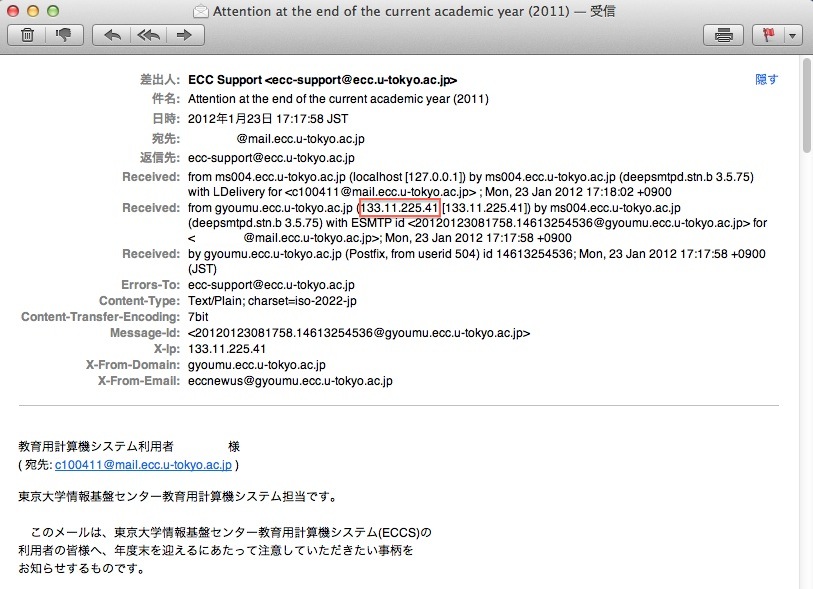Click greeting line 教育用計算機システム利用者
The image size is (813, 589).
[96, 446]
